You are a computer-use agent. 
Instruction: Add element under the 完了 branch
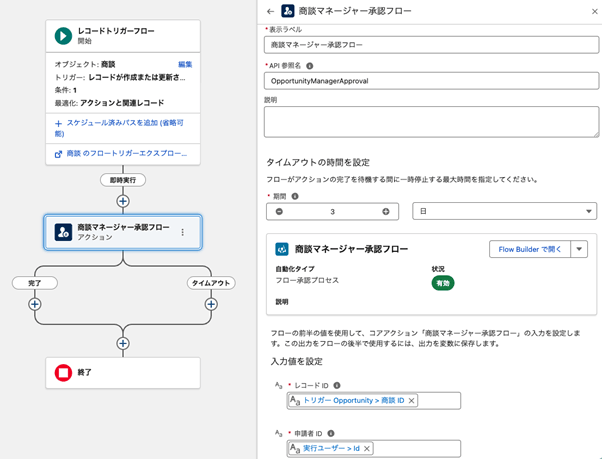click(x=35, y=304)
